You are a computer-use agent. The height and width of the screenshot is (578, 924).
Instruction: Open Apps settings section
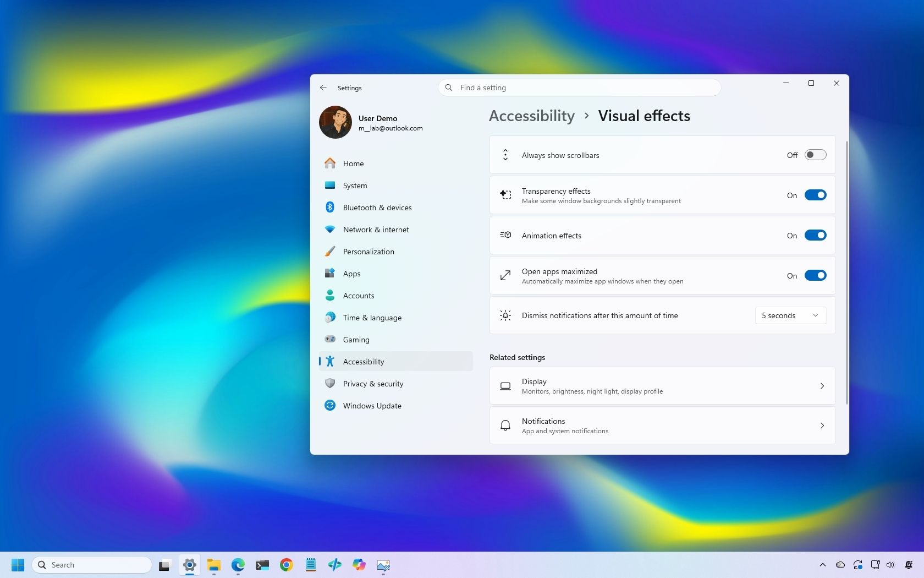click(395, 274)
